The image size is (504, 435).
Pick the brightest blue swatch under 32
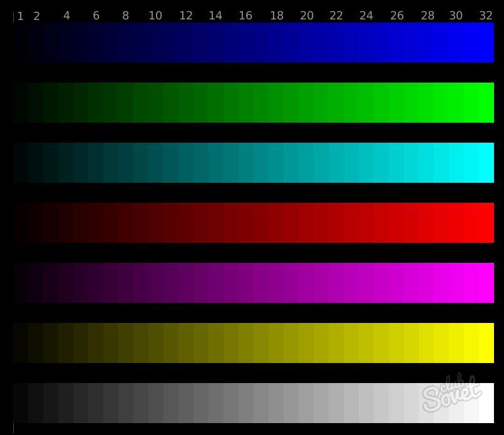tap(486, 43)
